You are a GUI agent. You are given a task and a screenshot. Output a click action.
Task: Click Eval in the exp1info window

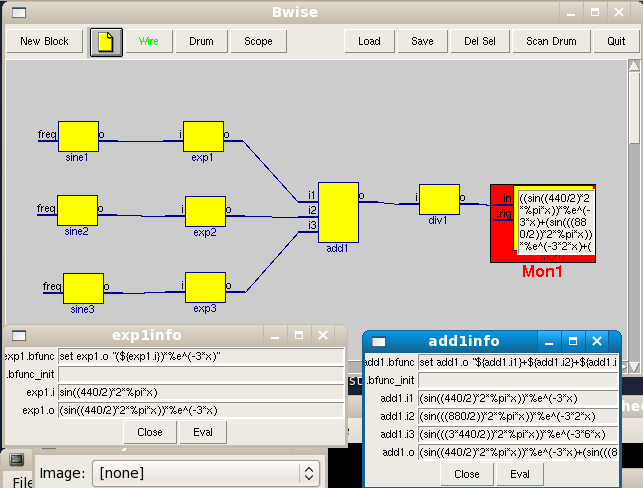pos(203,432)
